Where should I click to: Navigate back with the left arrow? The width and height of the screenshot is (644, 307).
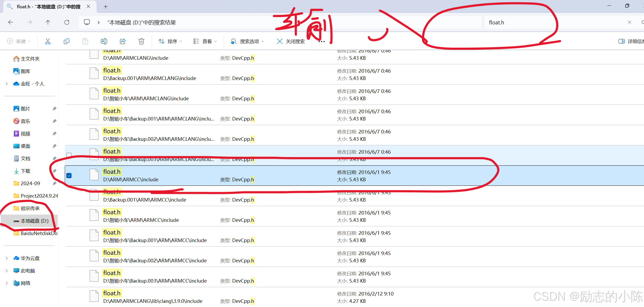tap(11, 22)
